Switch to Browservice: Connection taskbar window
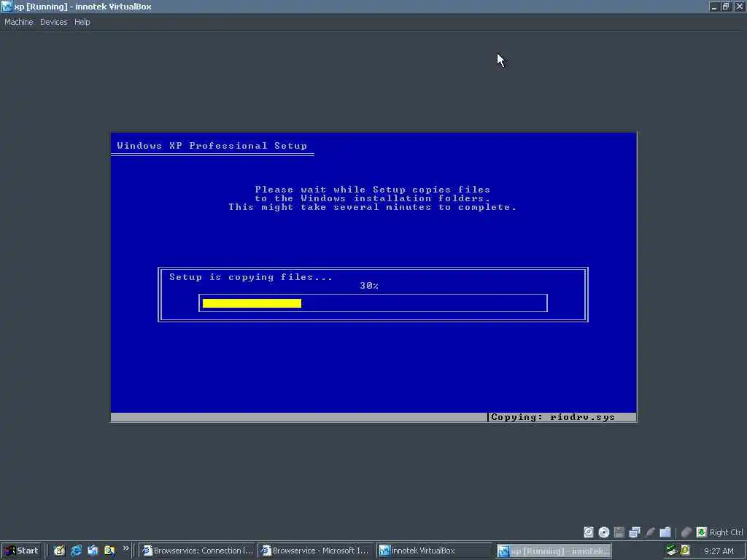Image resolution: width=747 pixels, height=560 pixels. (x=197, y=551)
